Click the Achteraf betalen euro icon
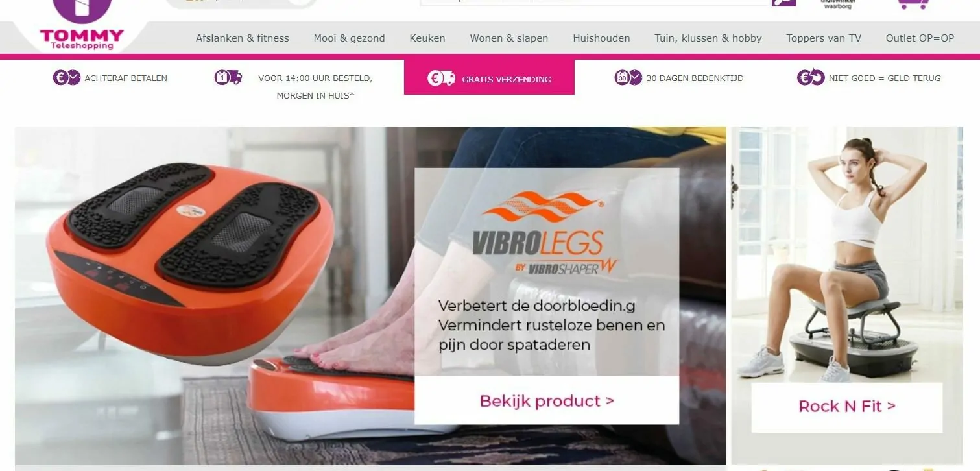Image resolution: width=980 pixels, height=471 pixels. pyautogui.click(x=67, y=78)
